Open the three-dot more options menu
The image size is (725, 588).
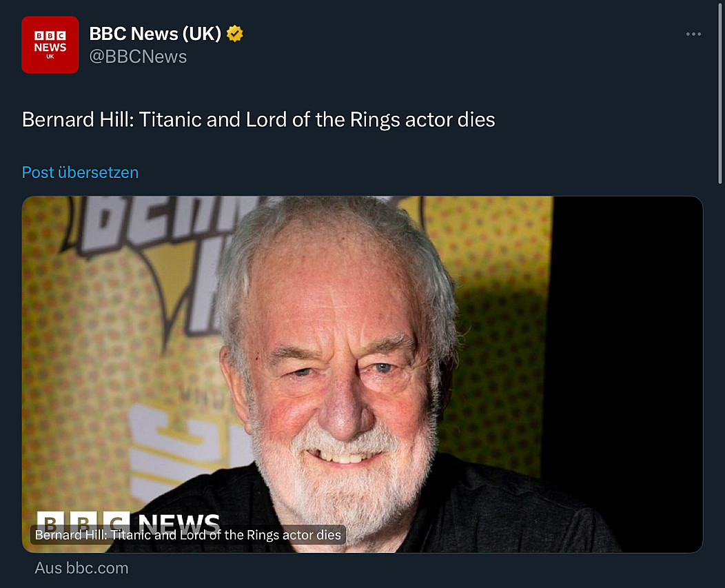(693, 34)
